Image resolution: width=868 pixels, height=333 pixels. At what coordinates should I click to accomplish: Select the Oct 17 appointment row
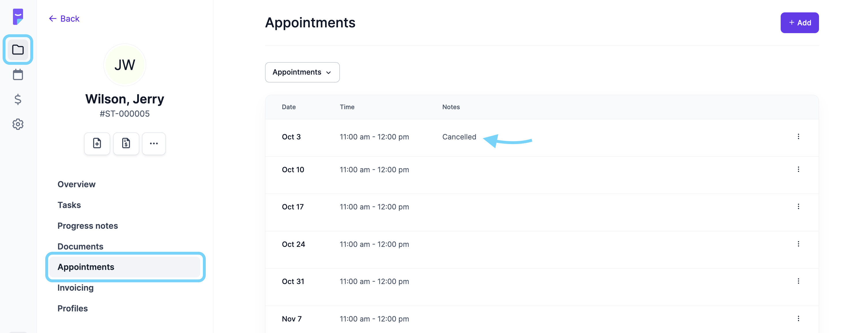tap(542, 207)
